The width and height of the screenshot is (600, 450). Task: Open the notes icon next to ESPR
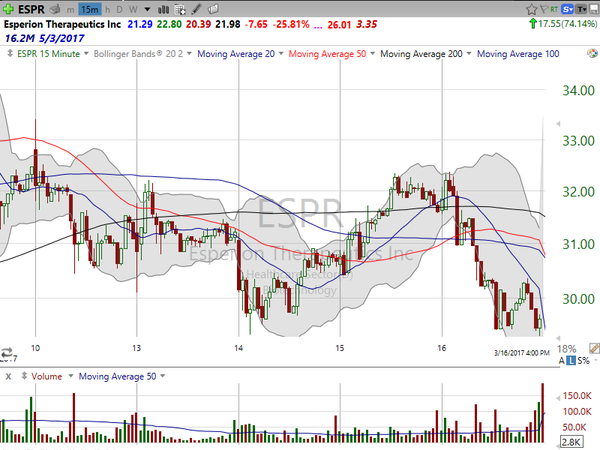pos(55,9)
